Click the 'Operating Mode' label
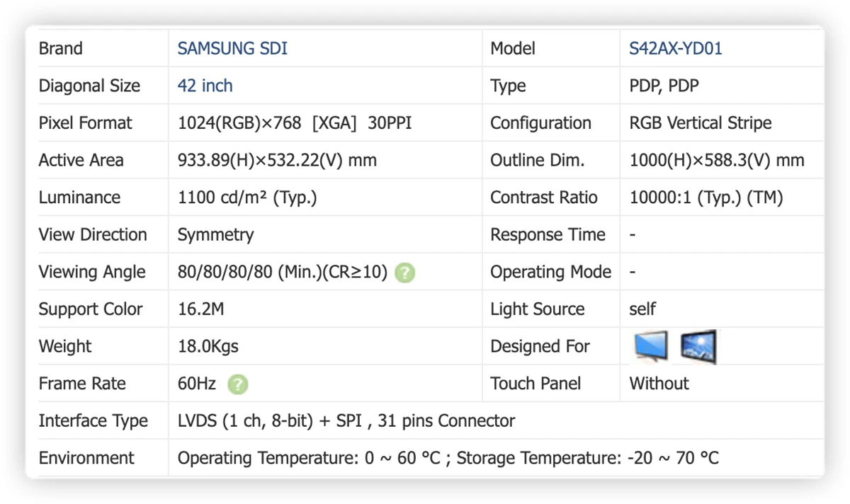850x504 pixels. click(x=551, y=273)
